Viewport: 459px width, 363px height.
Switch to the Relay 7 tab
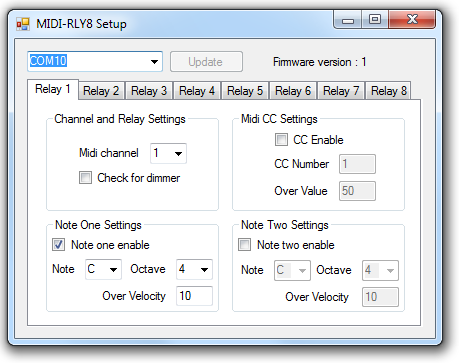pos(341,91)
